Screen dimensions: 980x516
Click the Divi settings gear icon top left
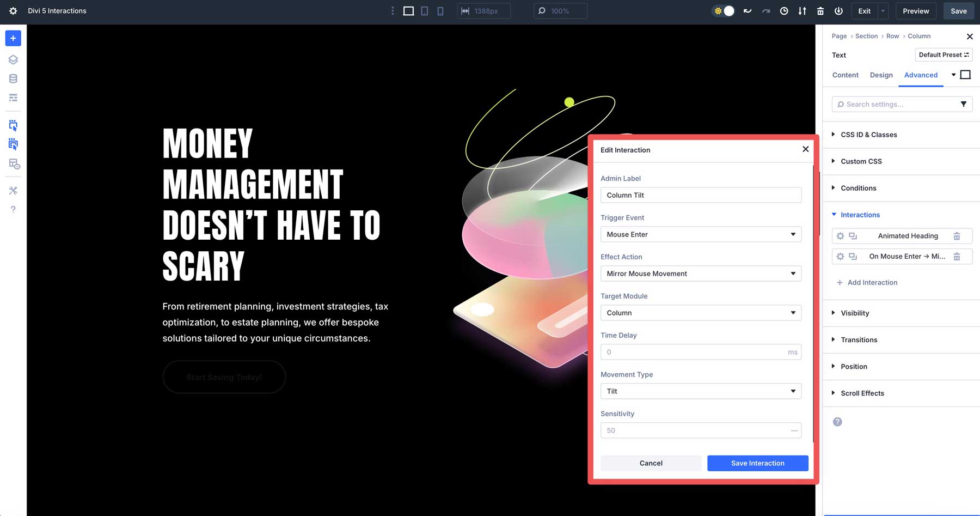coord(12,11)
